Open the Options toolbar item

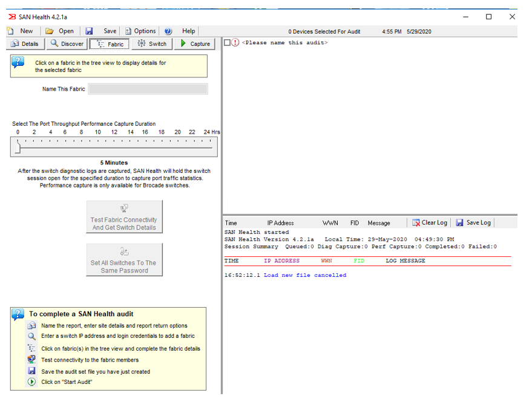pos(140,31)
